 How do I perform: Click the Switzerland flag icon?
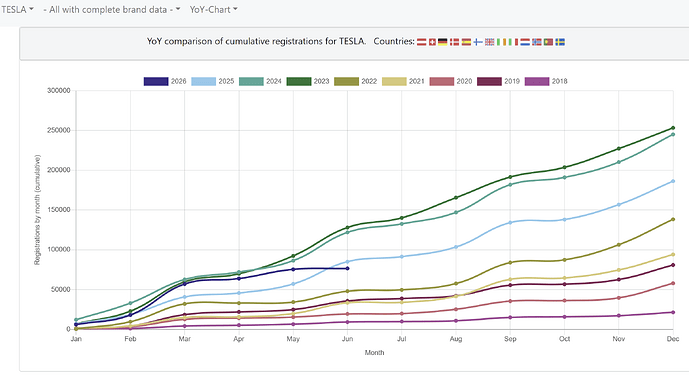[432, 42]
